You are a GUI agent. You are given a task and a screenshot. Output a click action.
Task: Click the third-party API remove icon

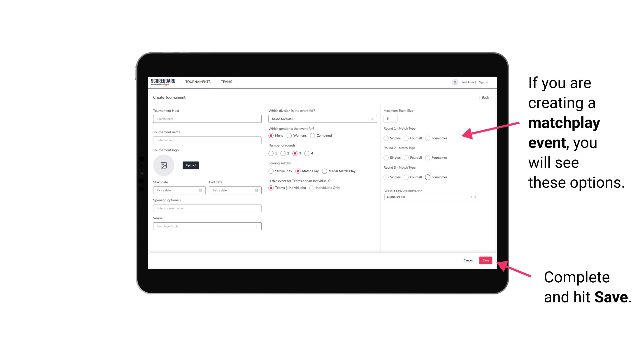471,197
